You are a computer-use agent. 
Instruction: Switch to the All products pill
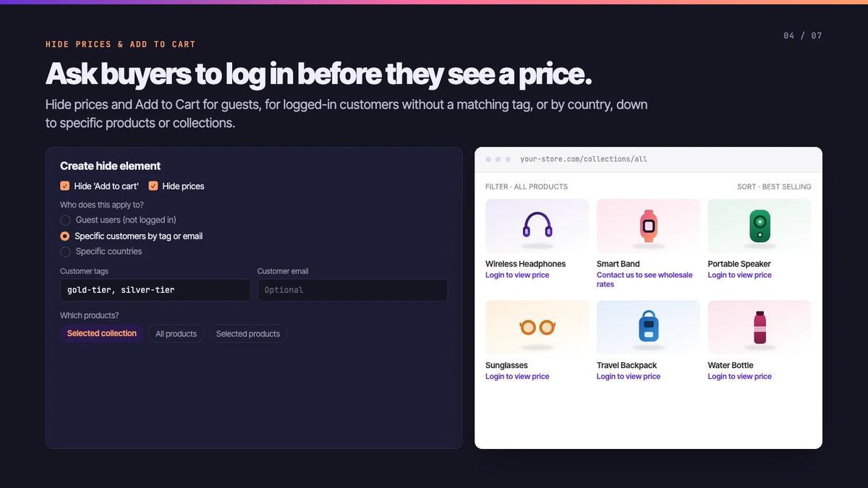[176, 334]
